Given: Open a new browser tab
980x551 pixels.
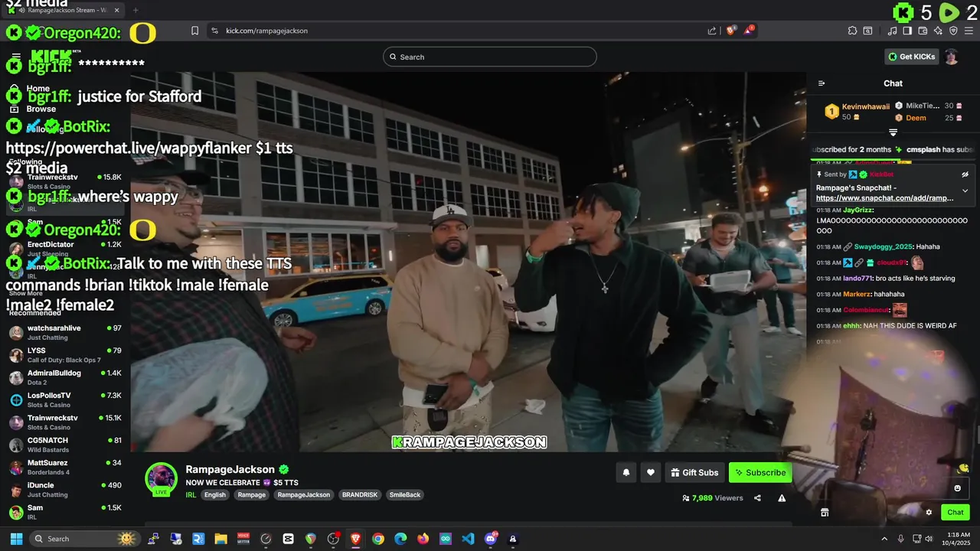Looking at the screenshot, I should (136, 10).
